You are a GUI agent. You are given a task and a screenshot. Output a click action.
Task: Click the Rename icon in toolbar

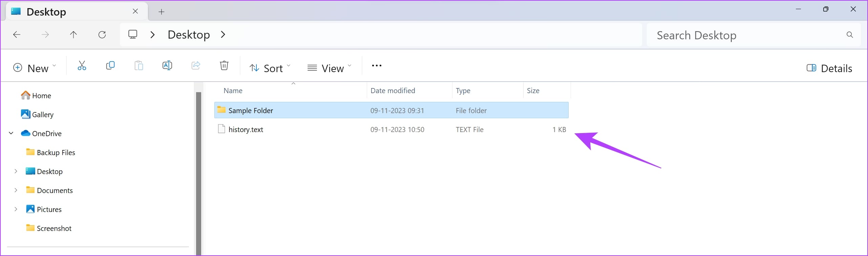167,65
